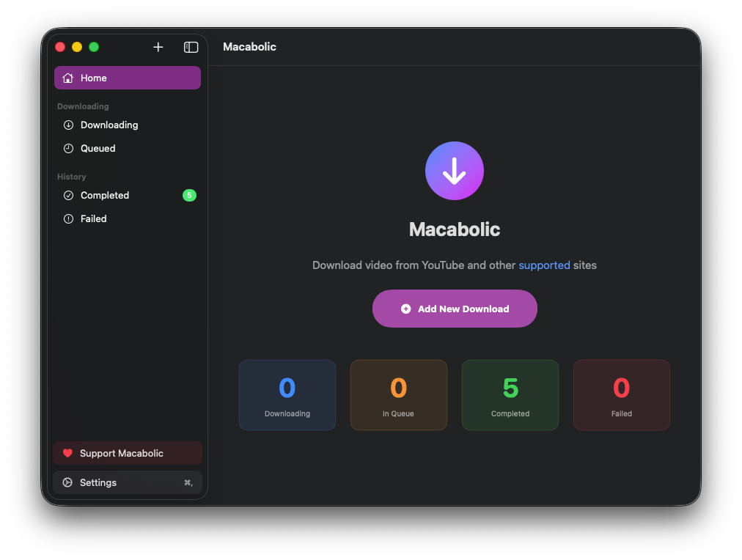Click the plus icon in the toolbar
Screen dimensions: 742x560
click(x=158, y=47)
